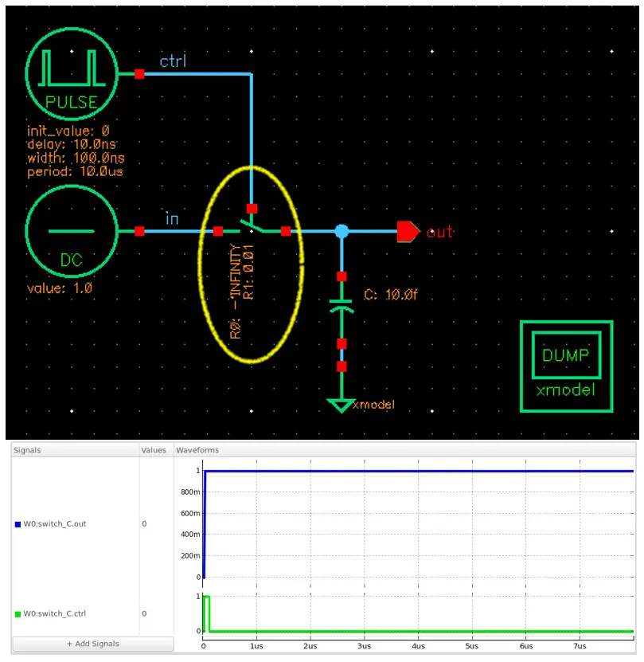Click the switch left input terminal
This screenshot has height=662, width=644.
[x=218, y=231]
